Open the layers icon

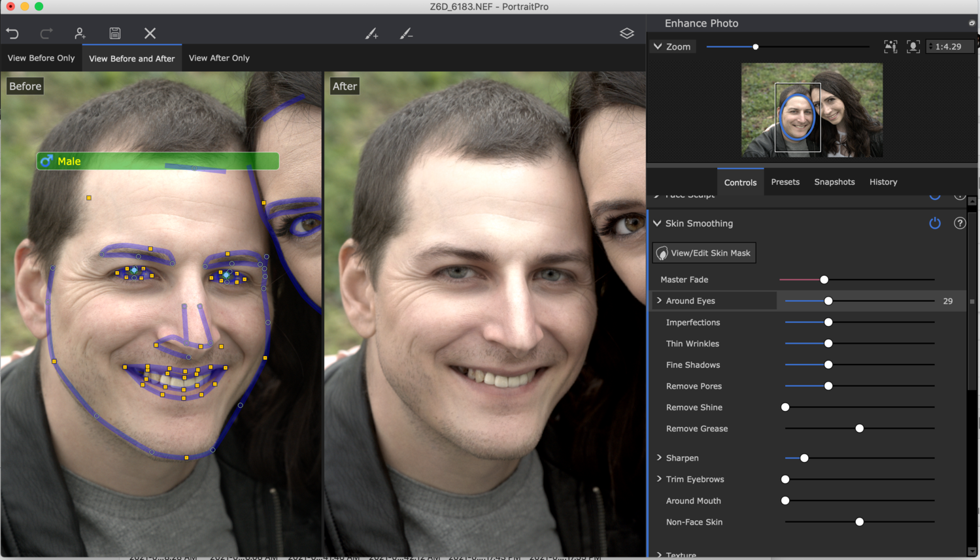626,33
